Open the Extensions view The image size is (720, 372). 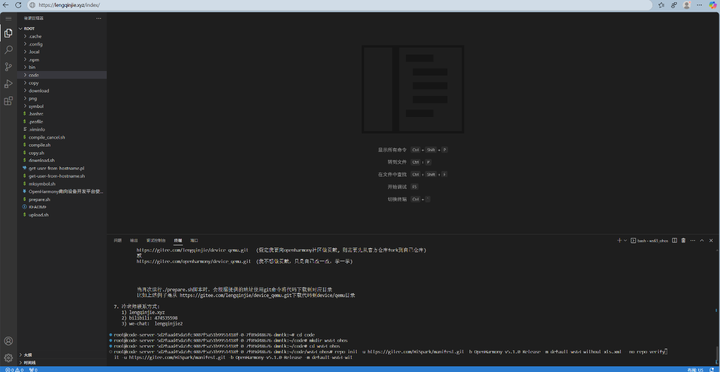click(x=8, y=101)
